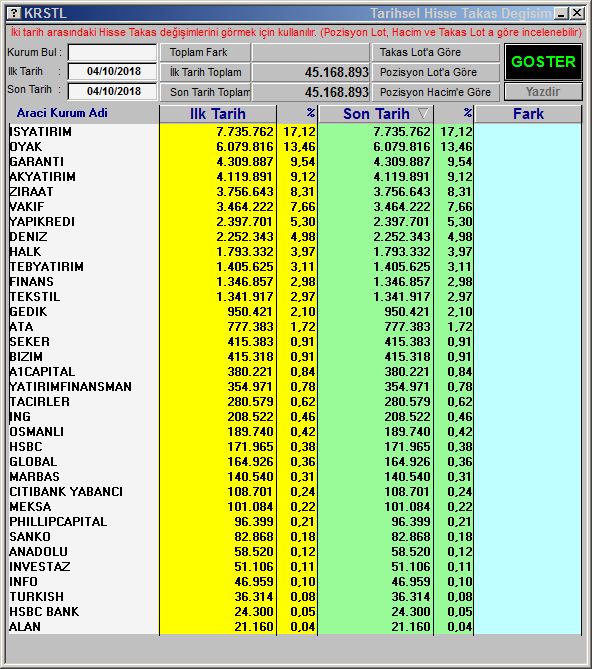
Task: Select the A1CAPITAL row
Action: pos(295,372)
